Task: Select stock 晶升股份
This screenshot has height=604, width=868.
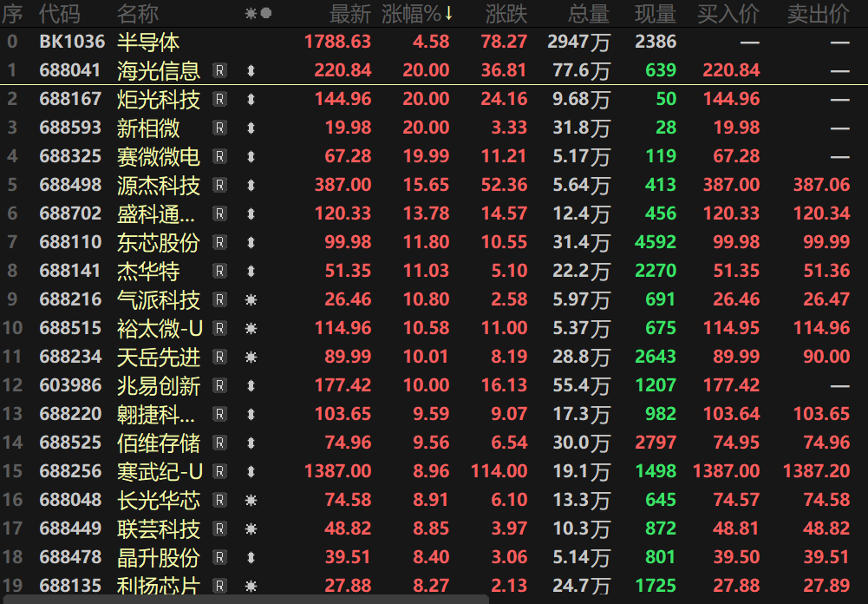Action: [159, 557]
